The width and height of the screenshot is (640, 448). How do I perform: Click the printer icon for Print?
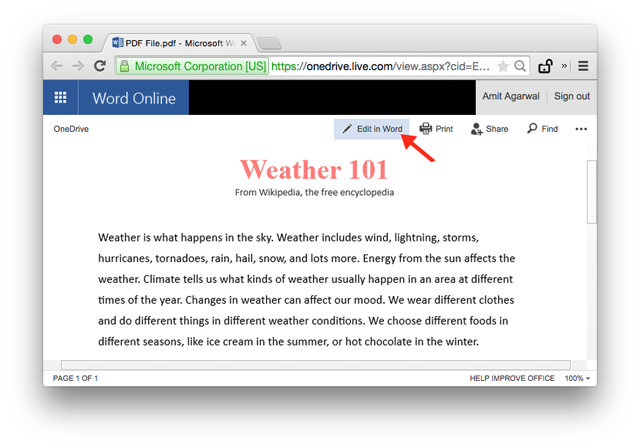click(425, 129)
